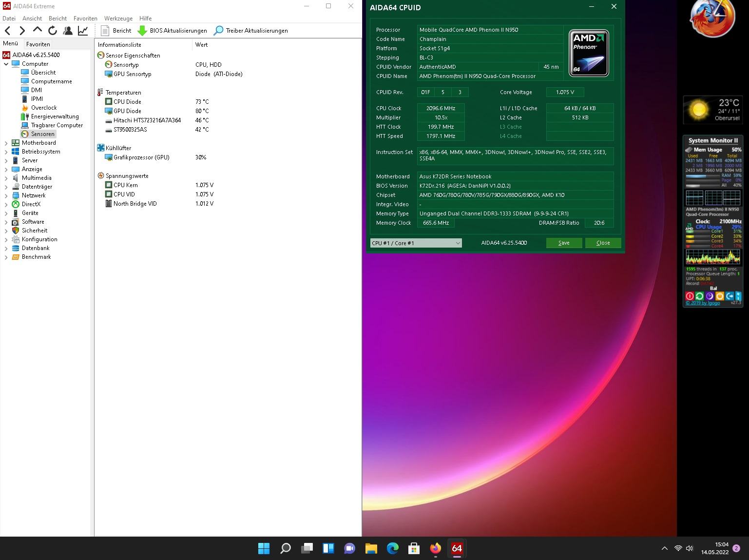The width and height of the screenshot is (749, 560).
Task: Expand the Motherboard tree node
Action: [6, 143]
